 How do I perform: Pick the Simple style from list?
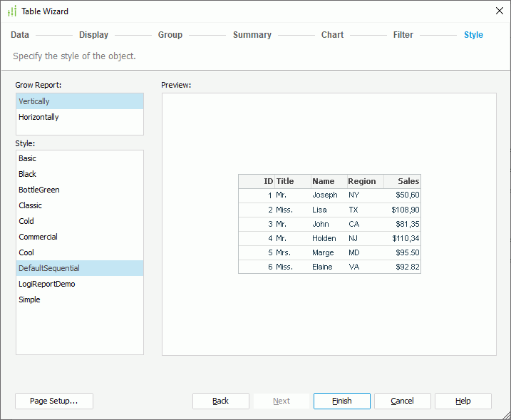(x=30, y=299)
